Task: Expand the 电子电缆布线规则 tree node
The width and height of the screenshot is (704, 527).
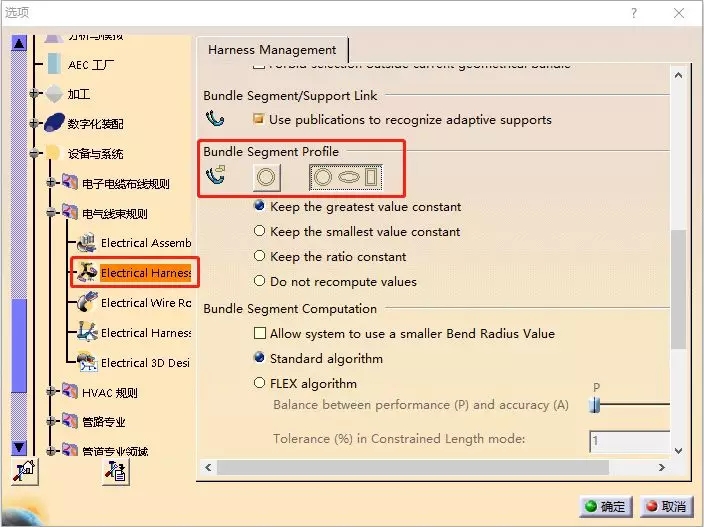Action: [51, 183]
